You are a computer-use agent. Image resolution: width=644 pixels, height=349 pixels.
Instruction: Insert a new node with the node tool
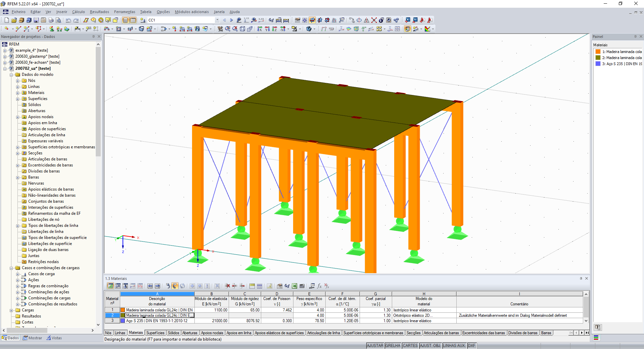(7, 29)
